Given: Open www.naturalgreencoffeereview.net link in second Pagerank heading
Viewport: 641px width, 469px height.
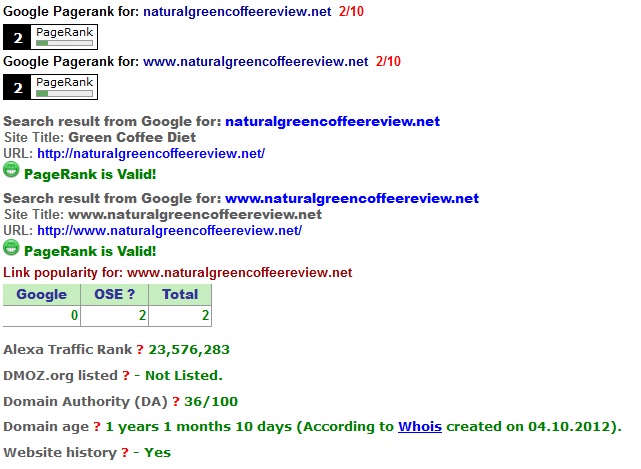Looking at the screenshot, I should pyautogui.click(x=256, y=61).
